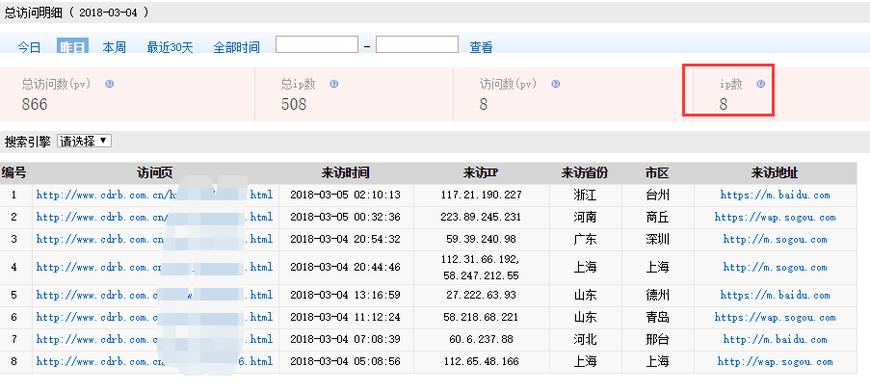Click time 2018-03-04 05:08:56
This screenshot has height=392, width=870.
[x=345, y=362]
